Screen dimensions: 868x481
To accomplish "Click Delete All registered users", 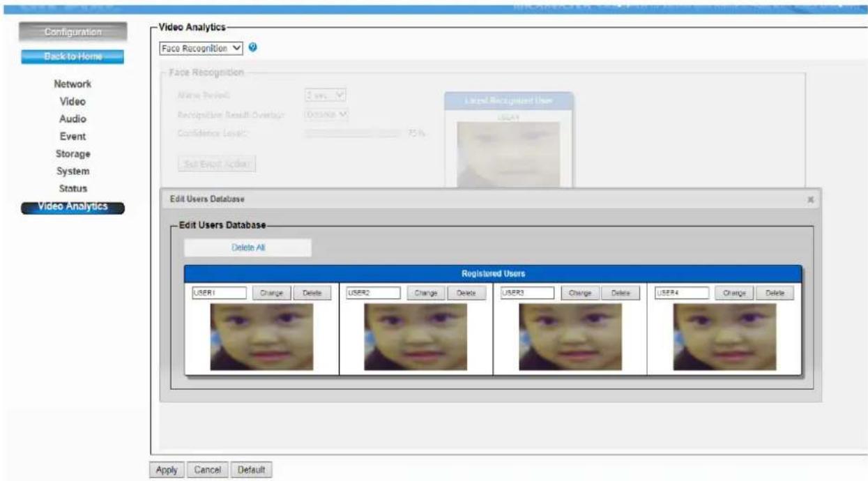I will 248,247.
